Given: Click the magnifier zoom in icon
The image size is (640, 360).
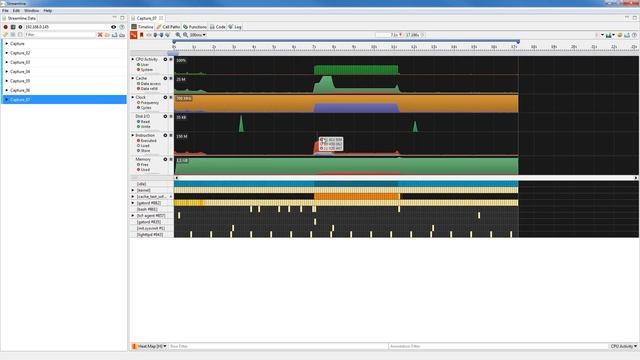Looking at the screenshot, I should 178,35.
